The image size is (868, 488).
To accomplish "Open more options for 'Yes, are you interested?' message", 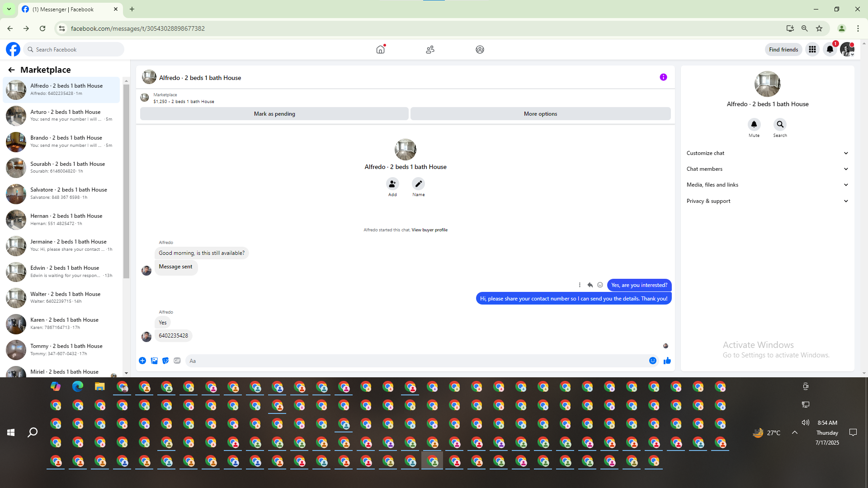I will pyautogui.click(x=580, y=285).
